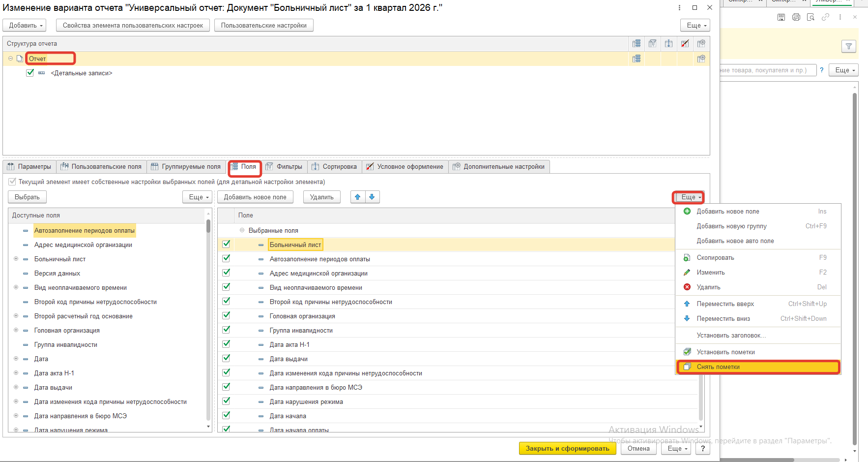The height and width of the screenshot is (462, 868).
Task: Click conditional formatting brush icon in structure header
Action: click(685, 44)
